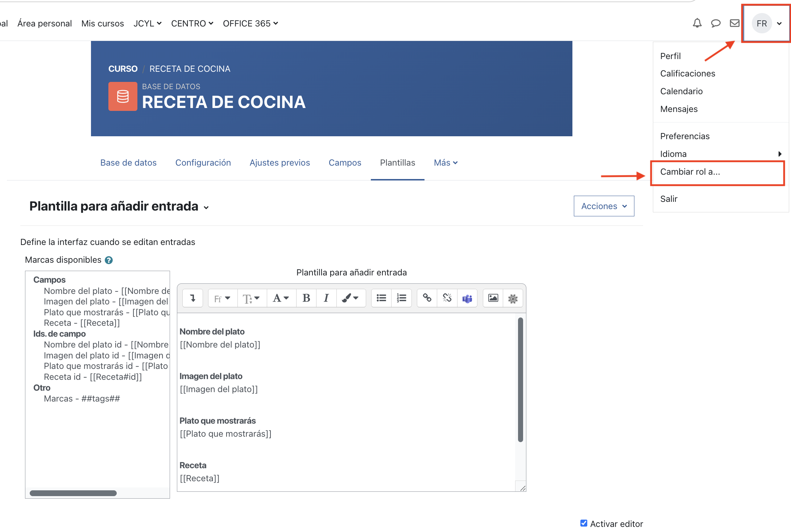Select the Receta - [[Receta]] tag
Viewport: 791px width, 532px height.
coord(82,323)
